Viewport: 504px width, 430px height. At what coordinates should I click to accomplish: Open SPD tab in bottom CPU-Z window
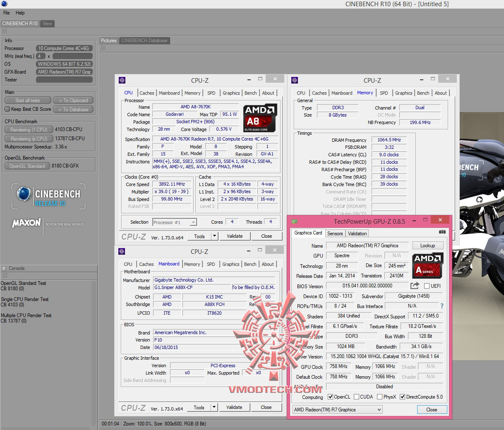211,264
